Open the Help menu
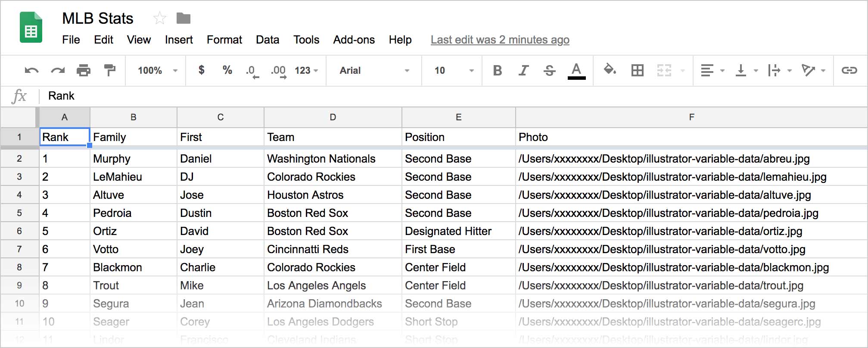The image size is (868, 348). (x=400, y=40)
